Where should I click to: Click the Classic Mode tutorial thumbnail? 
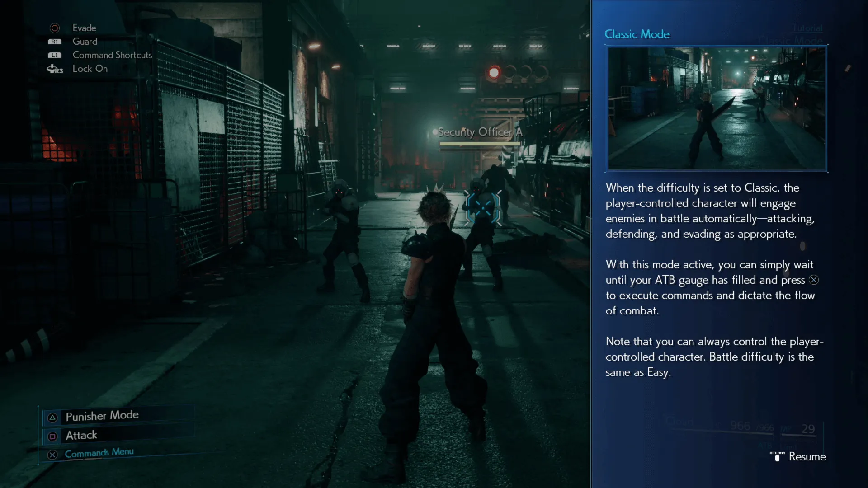717,108
